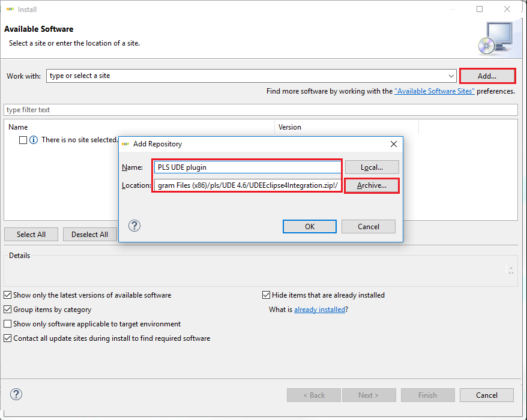Disable 'Contact all update sites during install'

[7, 338]
